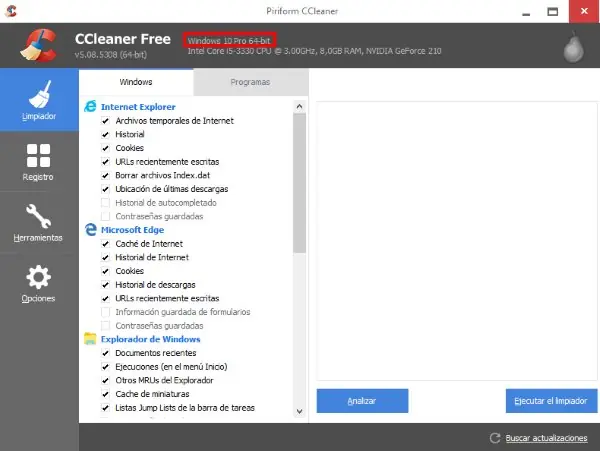Open the Herramientas wrench section

click(x=39, y=223)
